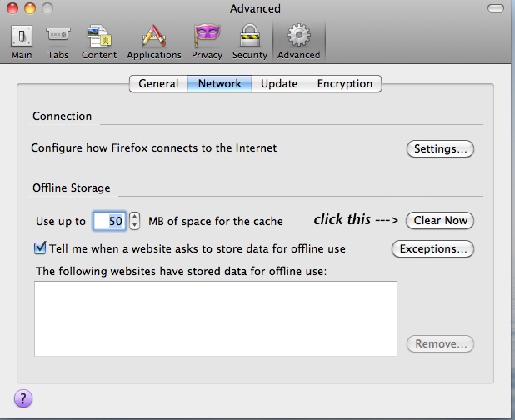The image size is (515, 420).
Task: Open the Content preferences pane
Action: pos(99,42)
